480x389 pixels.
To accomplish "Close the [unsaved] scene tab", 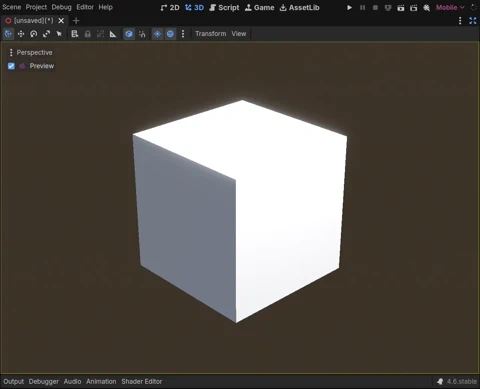I will click(61, 21).
